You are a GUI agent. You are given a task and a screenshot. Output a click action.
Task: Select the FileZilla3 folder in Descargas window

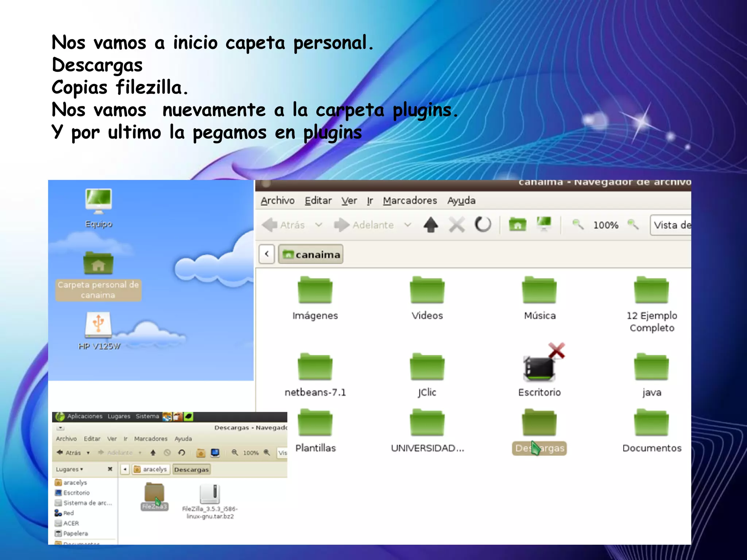154,496
